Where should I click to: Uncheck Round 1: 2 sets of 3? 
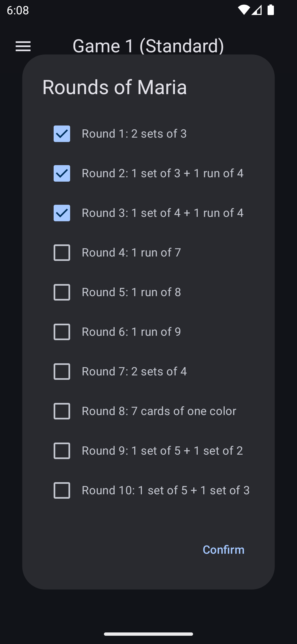[x=62, y=134]
